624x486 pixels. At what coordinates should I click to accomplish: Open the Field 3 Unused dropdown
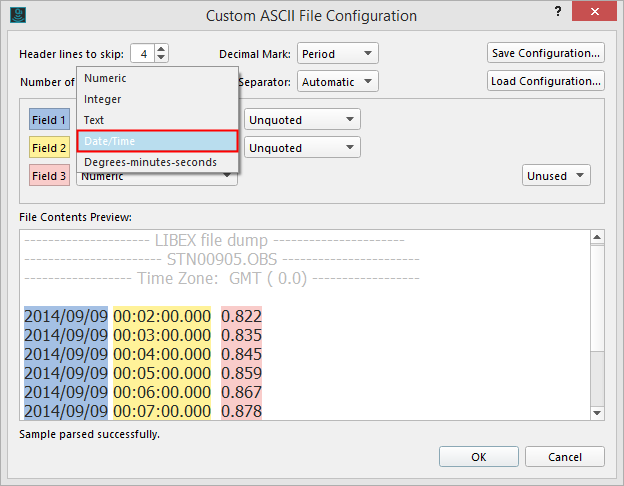click(556, 176)
